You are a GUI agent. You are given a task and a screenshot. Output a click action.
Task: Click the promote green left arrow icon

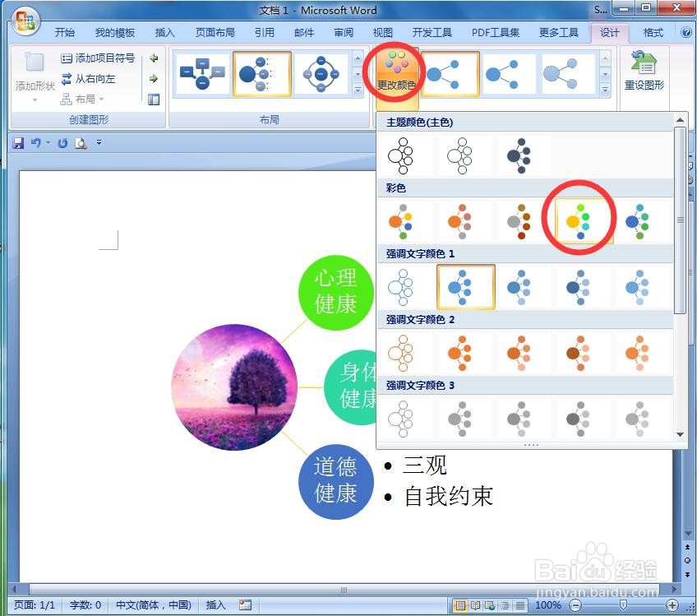154,58
